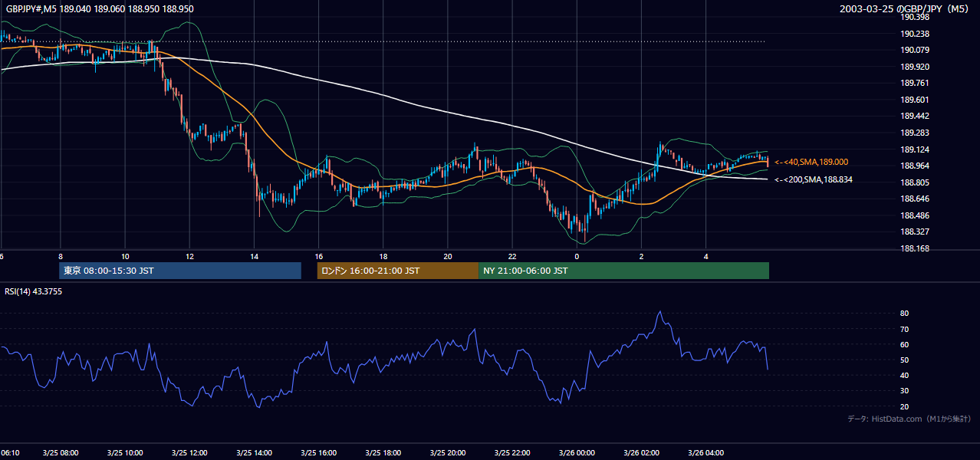The width and height of the screenshot is (980, 460).
Task: Select the 200 SMA 188.834 white label
Action: pyautogui.click(x=814, y=179)
